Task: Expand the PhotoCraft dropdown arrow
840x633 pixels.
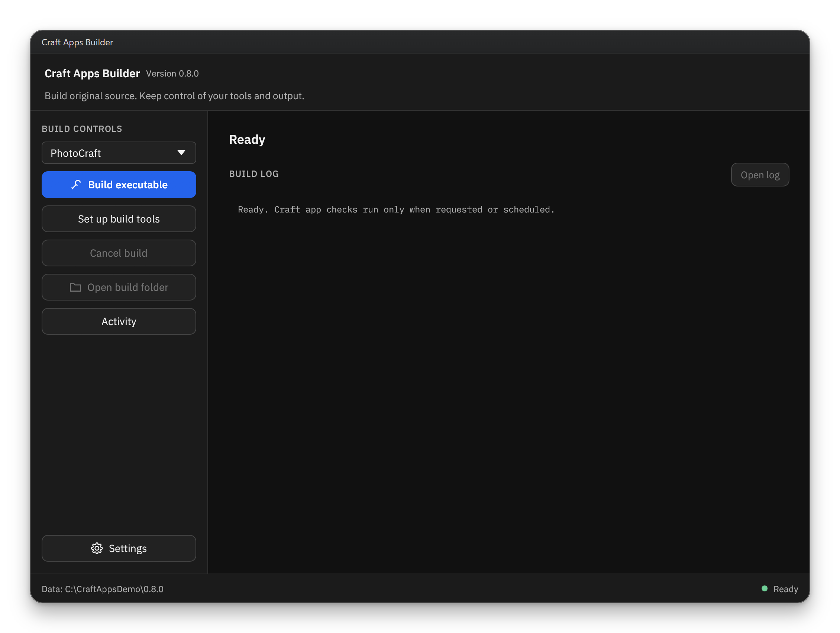Action: coord(181,153)
